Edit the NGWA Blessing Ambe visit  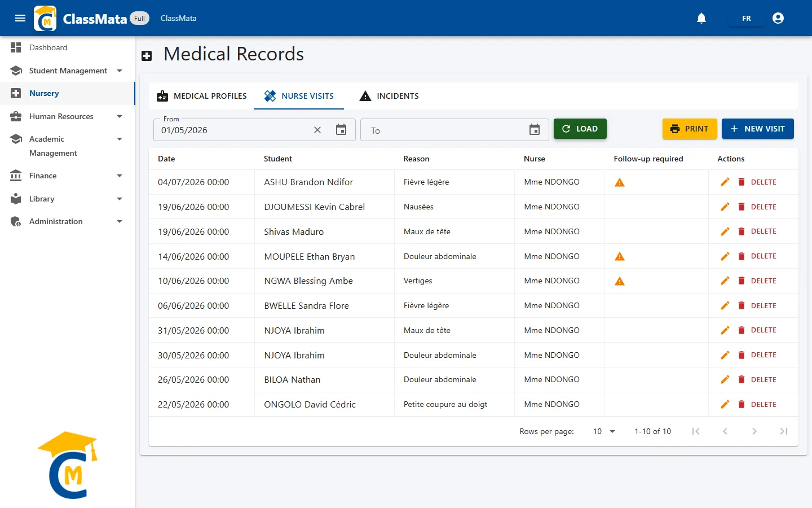click(x=725, y=281)
